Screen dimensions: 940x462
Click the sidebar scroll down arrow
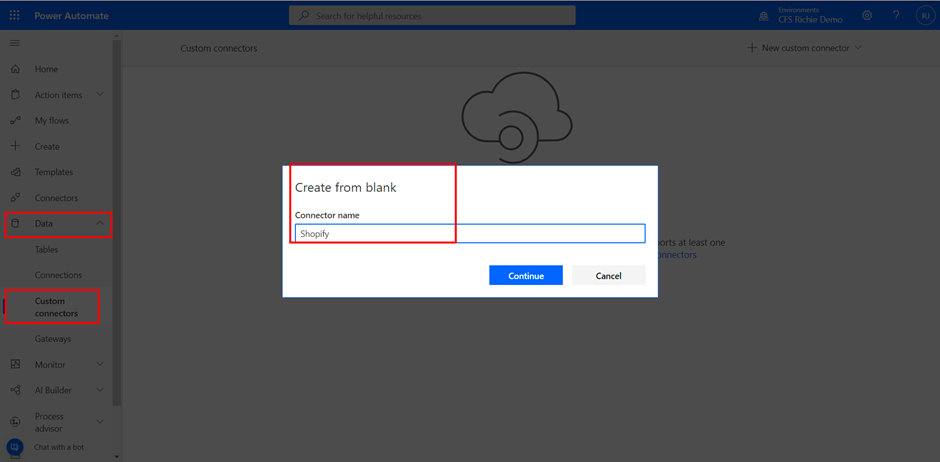[x=117, y=457]
